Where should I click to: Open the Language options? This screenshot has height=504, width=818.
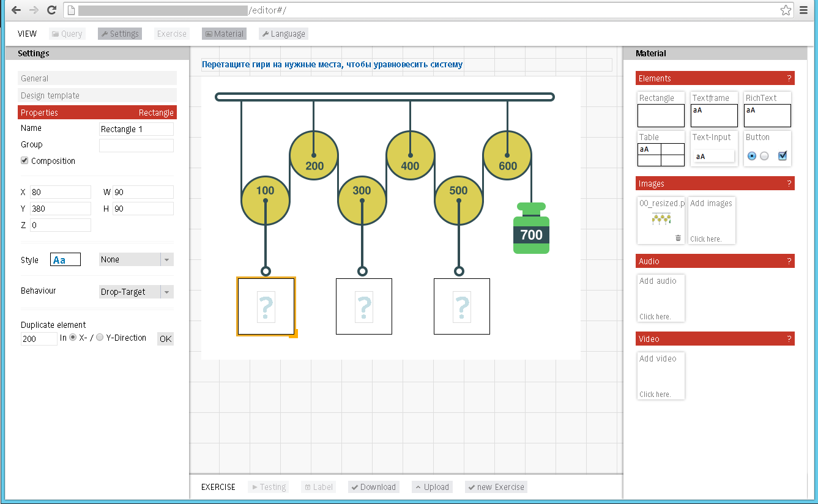283,34
